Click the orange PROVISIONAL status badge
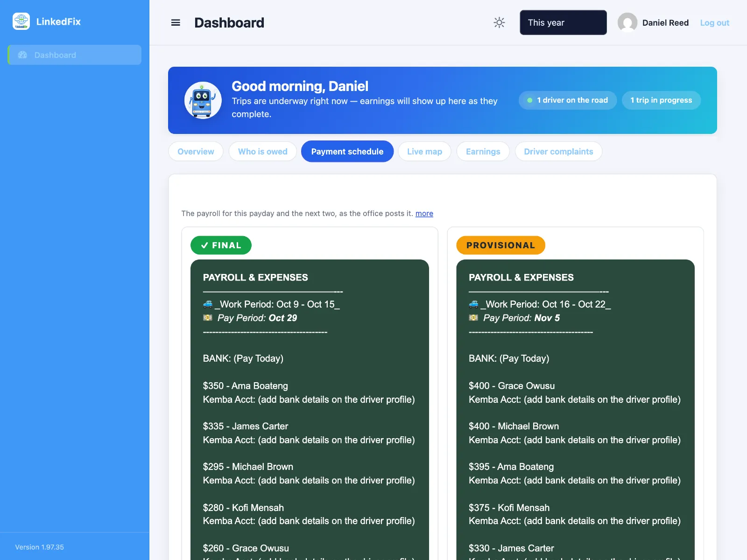 tap(500, 245)
